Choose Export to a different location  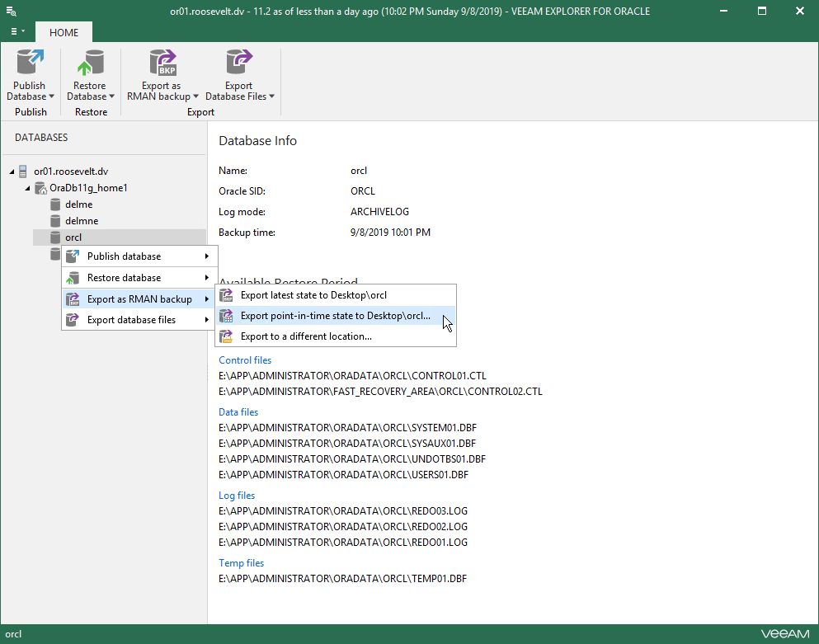336,337
